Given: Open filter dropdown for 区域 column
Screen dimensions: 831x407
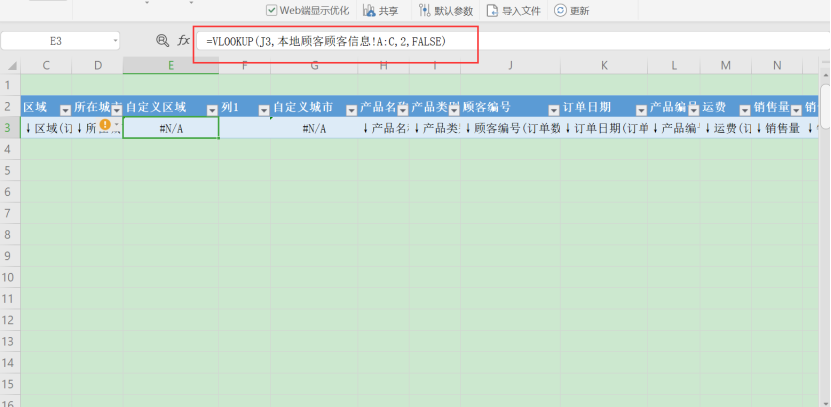Looking at the screenshot, I should [65, 110].
